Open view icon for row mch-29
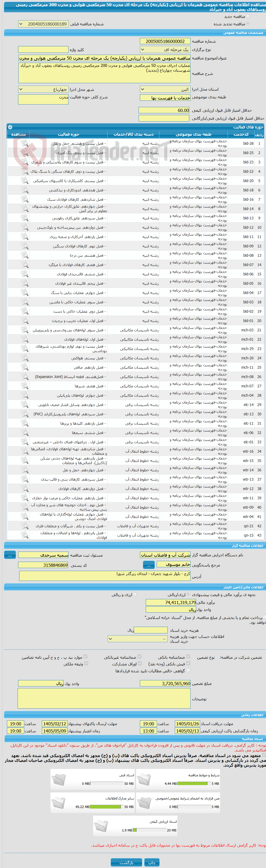 tap(24, 349)
